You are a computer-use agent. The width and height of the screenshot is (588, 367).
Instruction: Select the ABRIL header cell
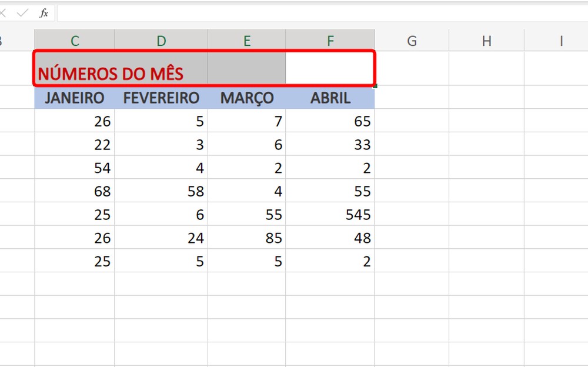330,98
